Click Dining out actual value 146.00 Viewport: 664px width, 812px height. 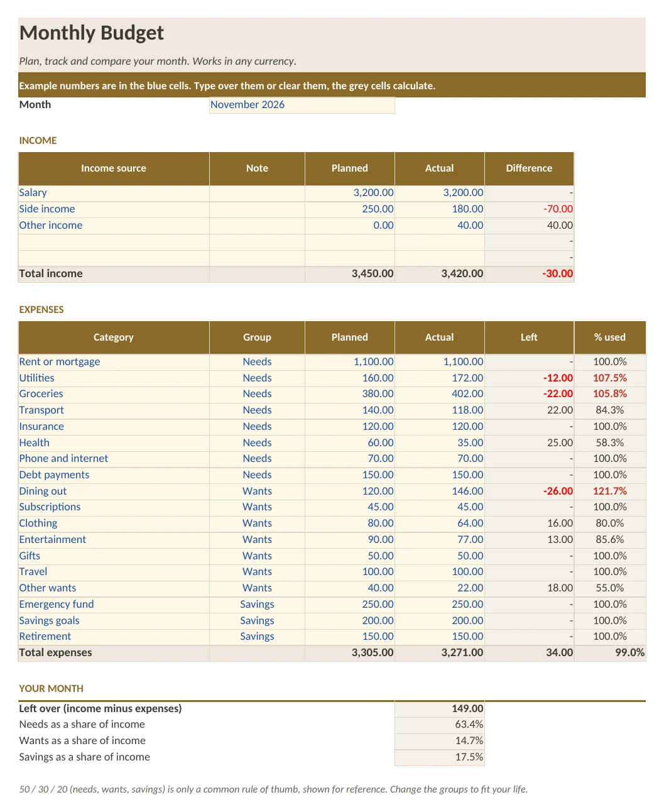[x=440, y=491]
